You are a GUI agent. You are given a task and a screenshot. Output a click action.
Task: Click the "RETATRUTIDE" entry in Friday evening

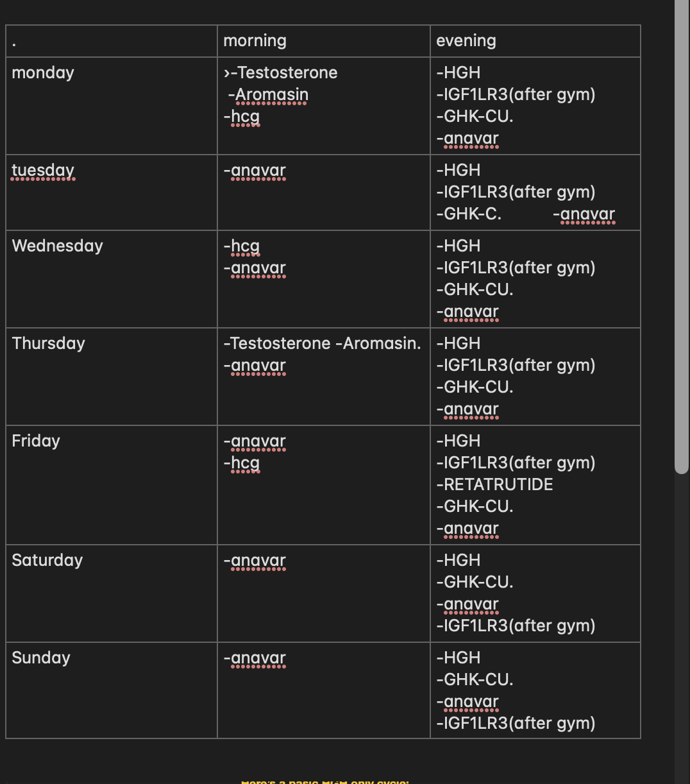(x=498, y=484)
